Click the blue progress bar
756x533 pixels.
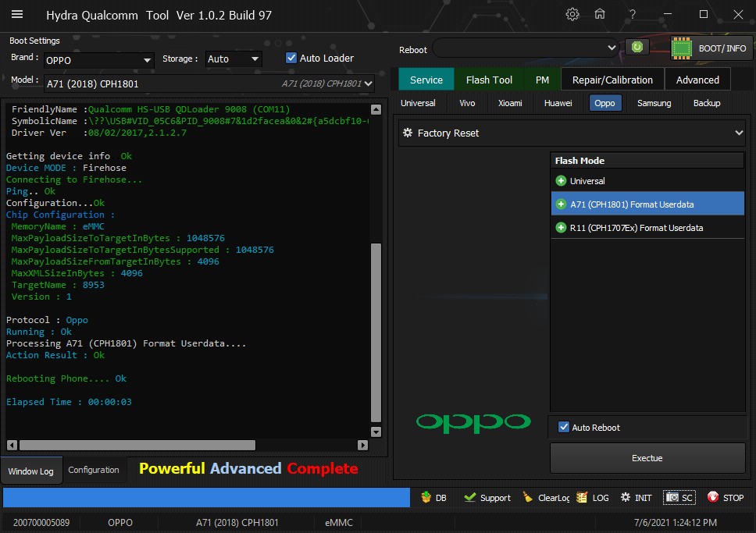click(x=206, y=497)
